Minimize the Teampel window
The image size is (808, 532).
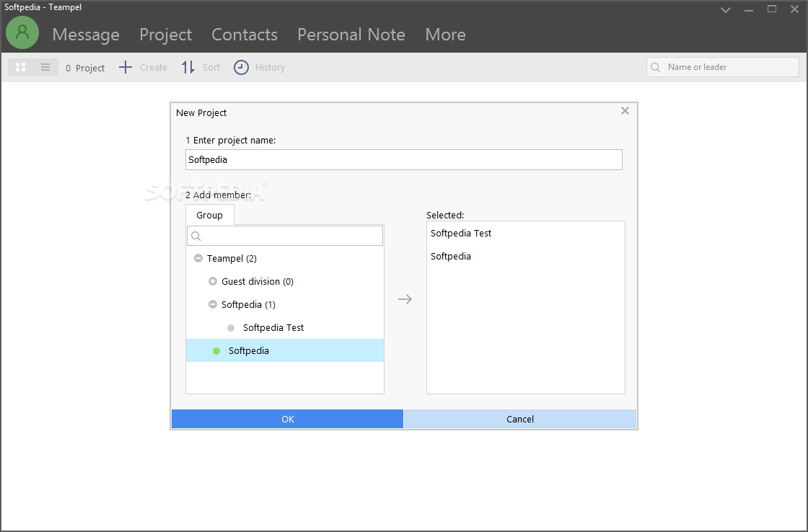pyautogui.click(x=749, y=9)
